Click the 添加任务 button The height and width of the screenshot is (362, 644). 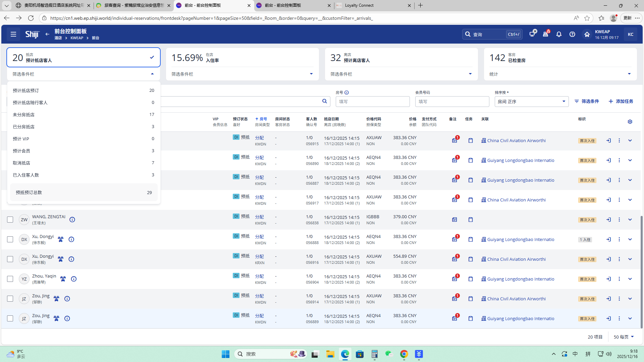pos(621,101)
